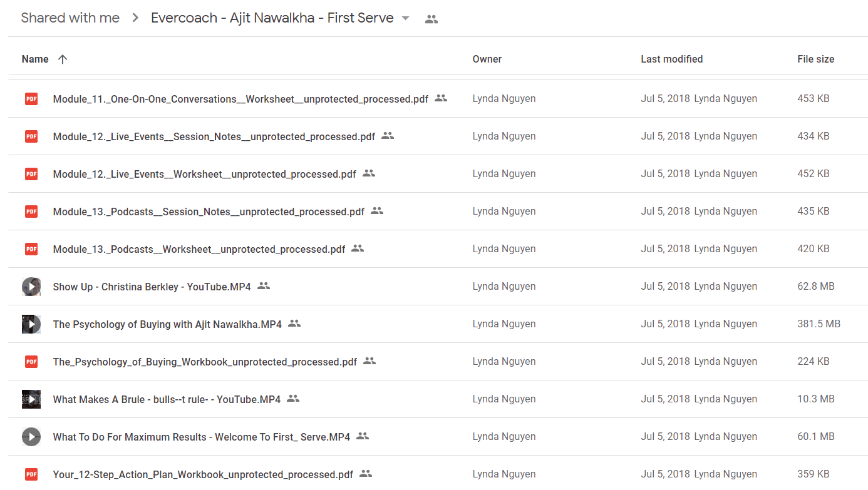
Task: Select Module_13._Podcasts__Worksheet file name
Action: [x=199, y=249]
